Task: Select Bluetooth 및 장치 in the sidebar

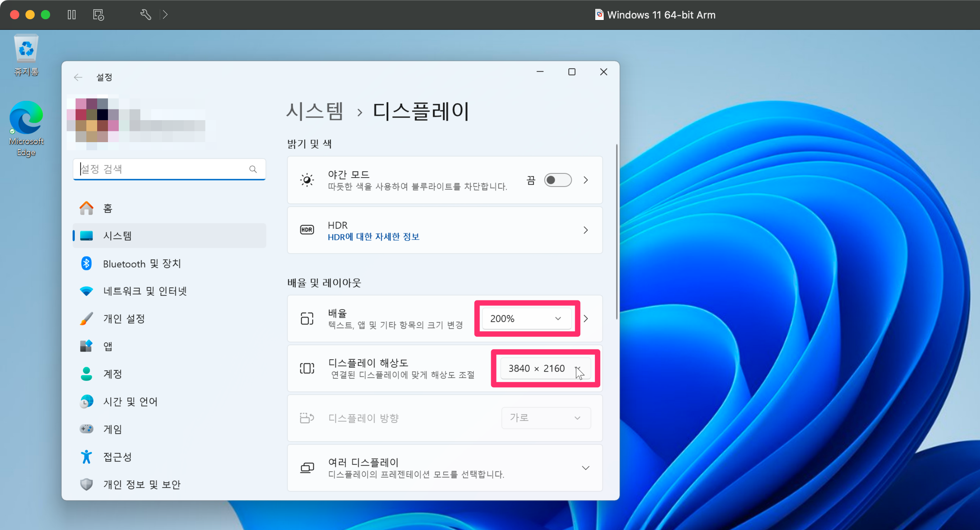Action: 141,263
